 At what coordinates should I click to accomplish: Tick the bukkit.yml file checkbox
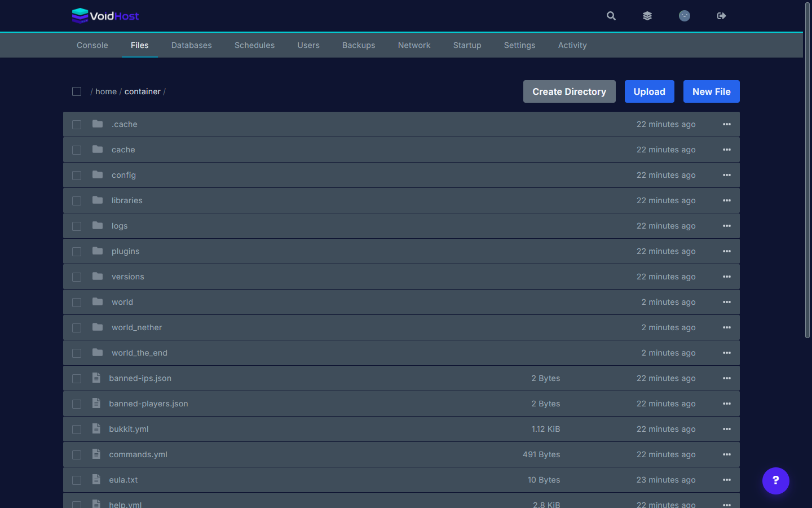pos(77,430)
